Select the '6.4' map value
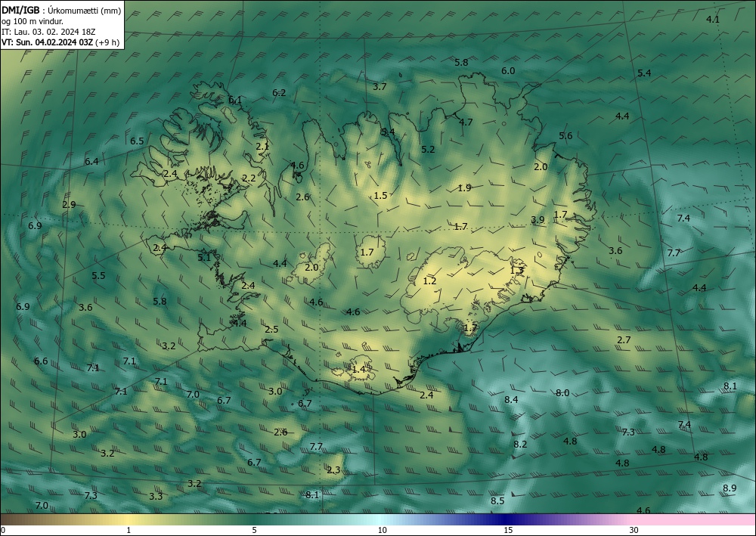756x536 pixels. click(x=91, y=162)
